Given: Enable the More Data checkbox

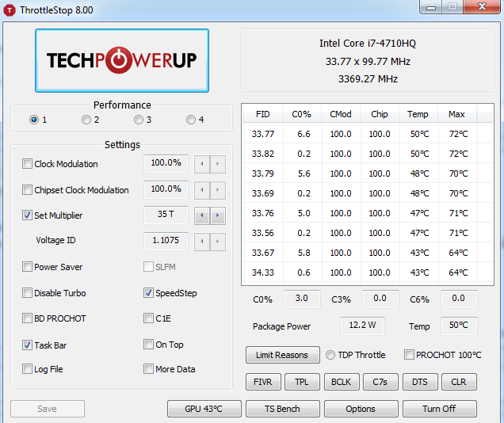Looking at the screenshot, I should pyautogui.click(x=148, y=368).
